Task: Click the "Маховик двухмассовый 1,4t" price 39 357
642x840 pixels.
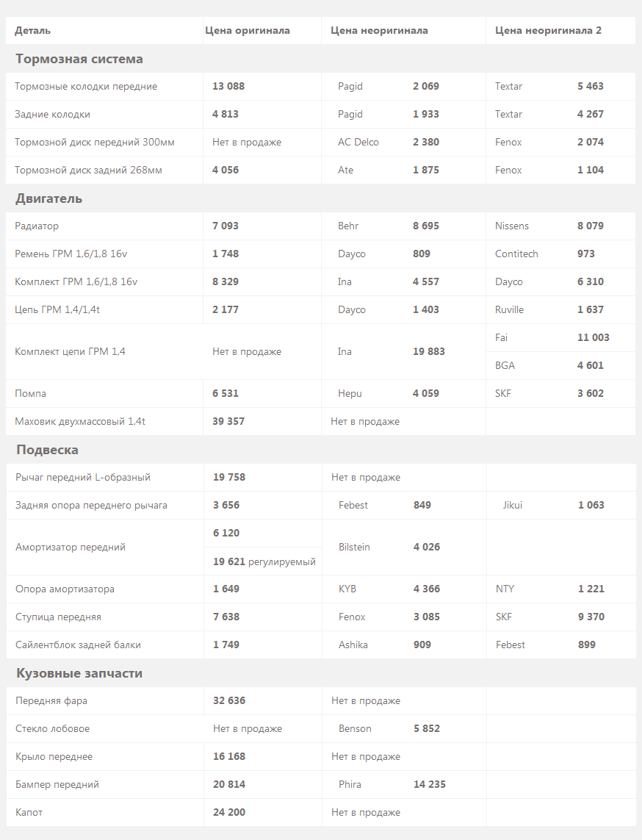Action: click(228, 421)
